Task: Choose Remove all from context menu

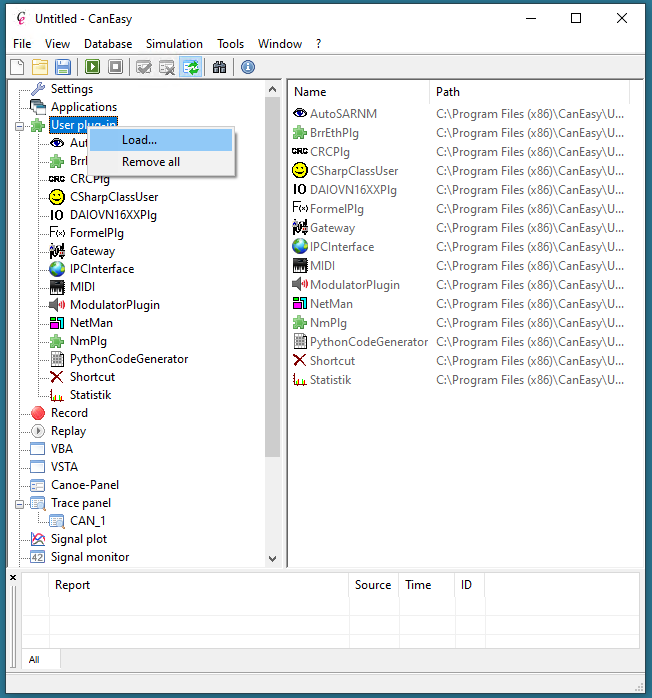Action: coord(161,162)
